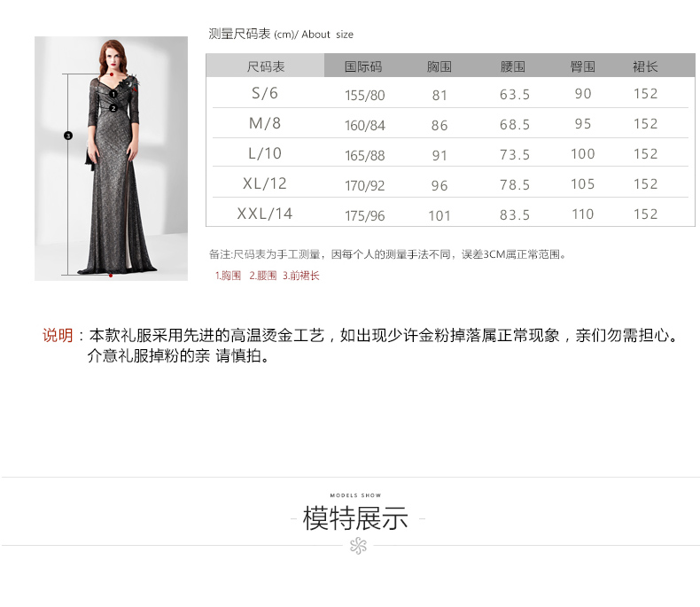Select the XXL/14 size row label
The width and height of the screenshot is (700, 607).
click(x=264, y=214)
